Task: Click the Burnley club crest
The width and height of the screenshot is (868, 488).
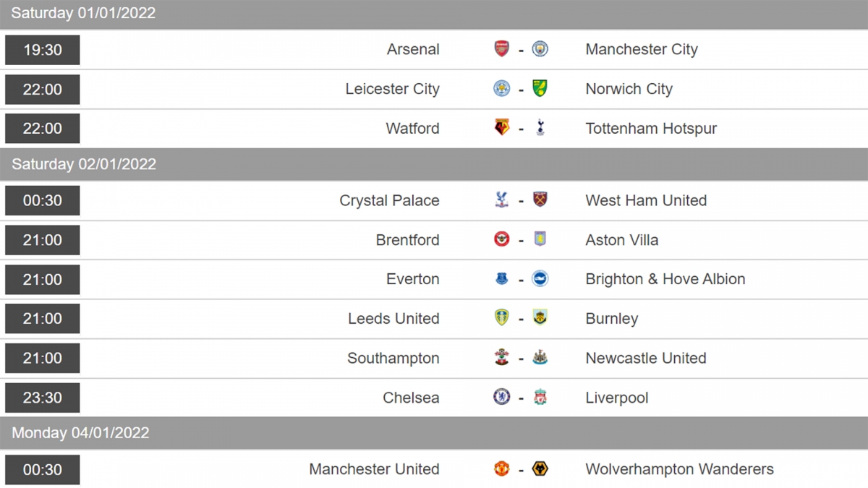Action: [540, 318]
